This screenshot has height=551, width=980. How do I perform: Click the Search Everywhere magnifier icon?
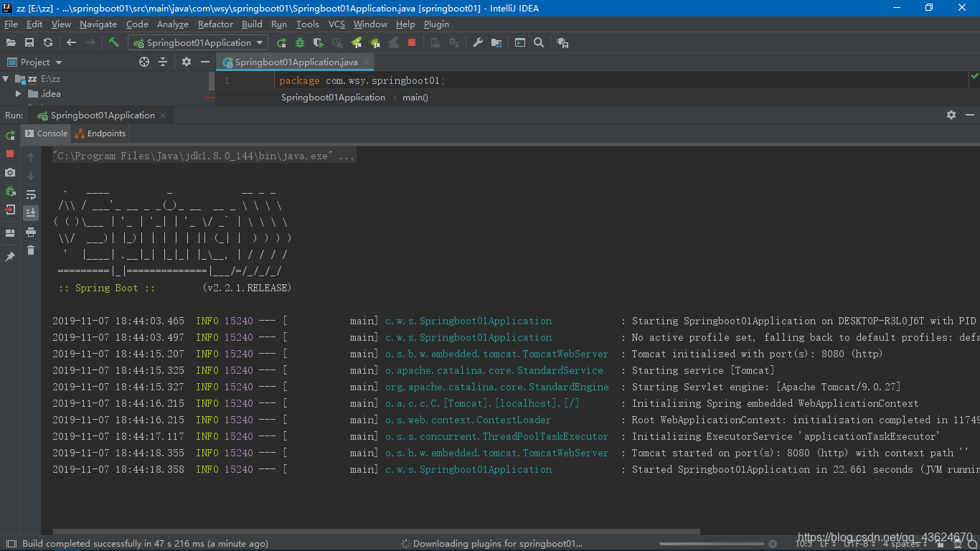coord(539,43)
